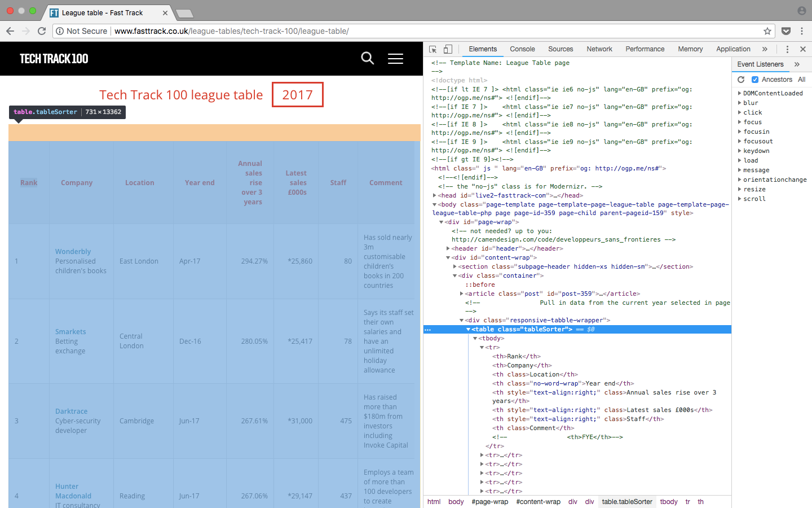Select body in the breadcrumb bar
The image size is (812, 508).
tap(456, 502)
